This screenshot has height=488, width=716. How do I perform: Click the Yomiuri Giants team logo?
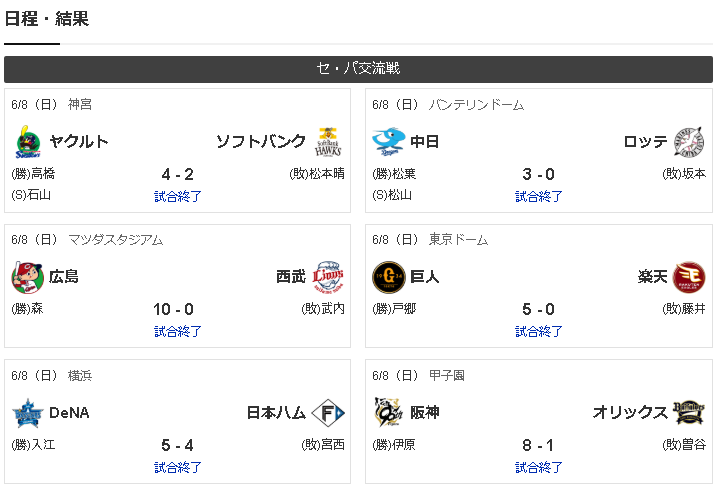click(x=388, y=277)
